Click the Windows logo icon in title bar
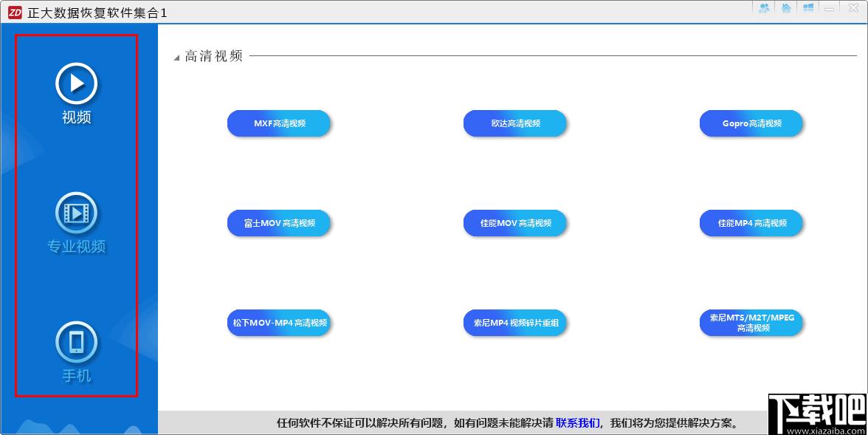Image resolution: width=868 pixels, height=435 pixels. click(807, 8)
